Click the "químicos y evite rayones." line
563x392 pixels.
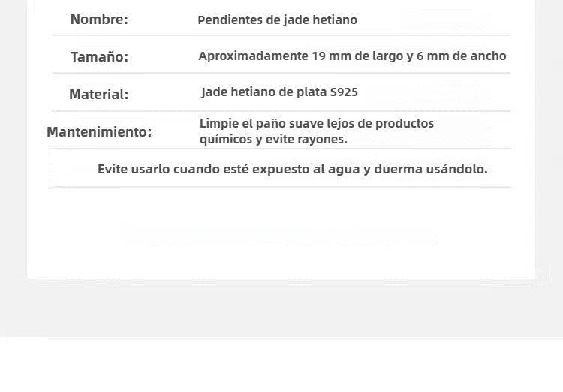coord(273,140)
